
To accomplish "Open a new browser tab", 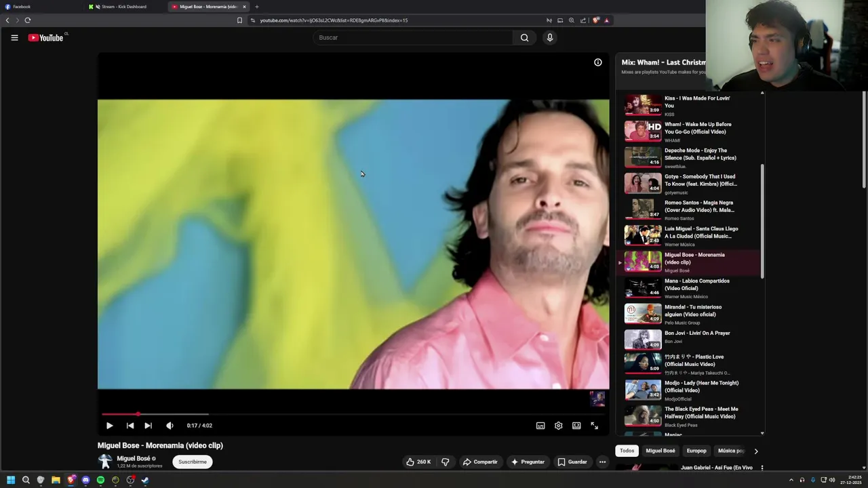I will (256, 7).
